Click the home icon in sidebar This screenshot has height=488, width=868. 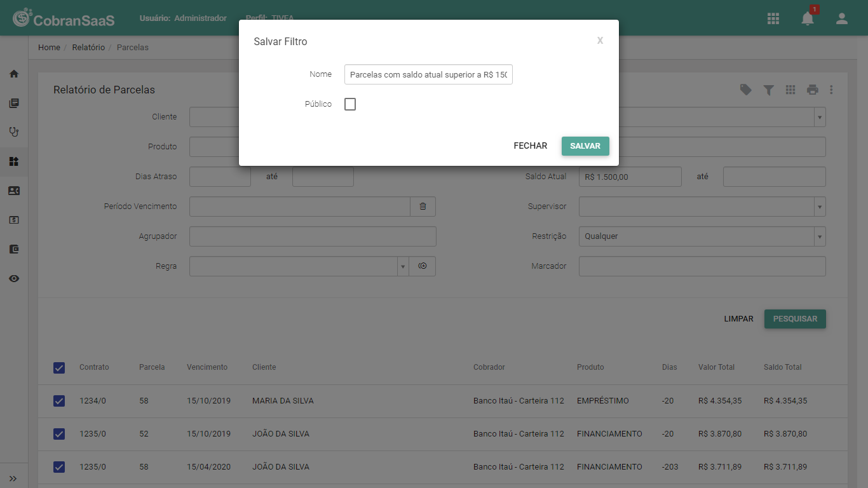(14, 74)
